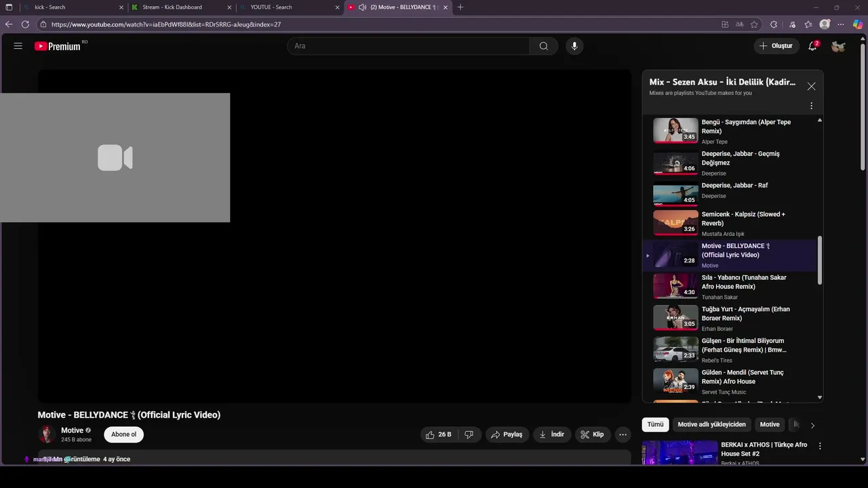This screenshot has width=868, height=488.
Task: Reload the page with refresh icon
Action: click(25, 24)
